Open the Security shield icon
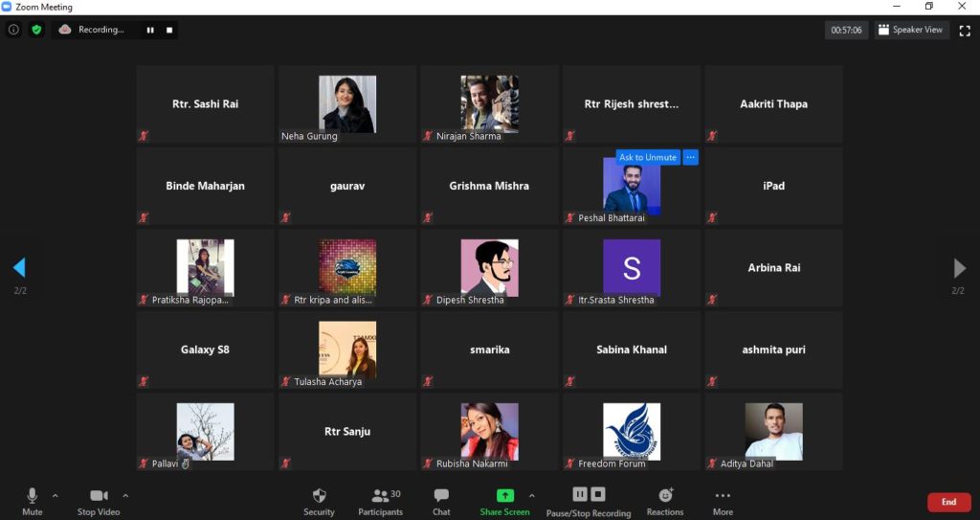 click(319, 496)
